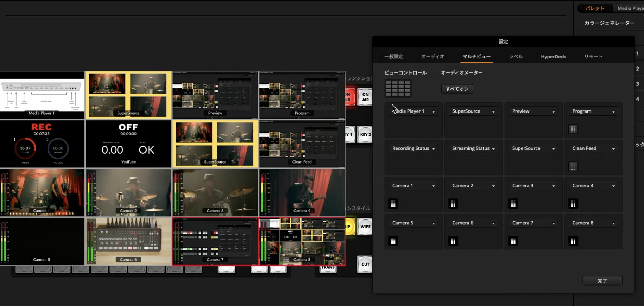Enable the Camera 4 audio meter icon
The image size is (644, 306).
point(573,204)
